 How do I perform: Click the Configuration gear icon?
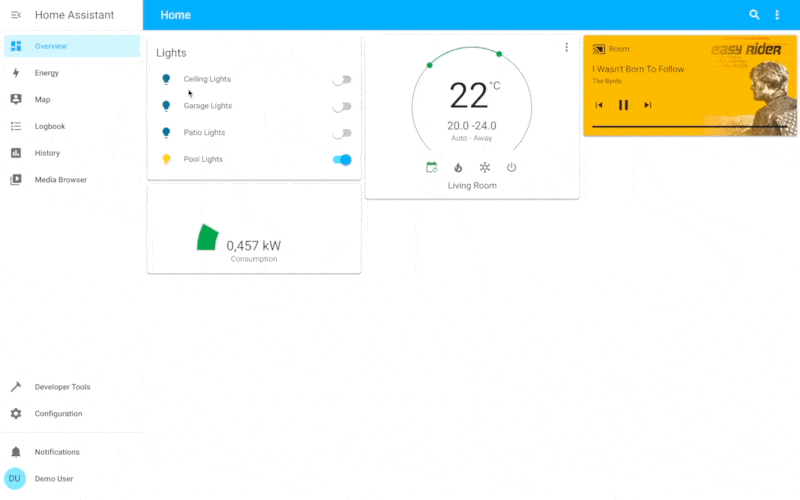click(x=16, y=414)
